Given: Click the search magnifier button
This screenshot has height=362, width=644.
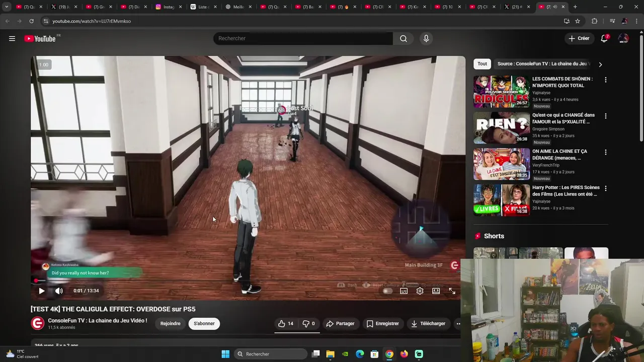Looking at the screenshot, I should [x=404, y=39].
